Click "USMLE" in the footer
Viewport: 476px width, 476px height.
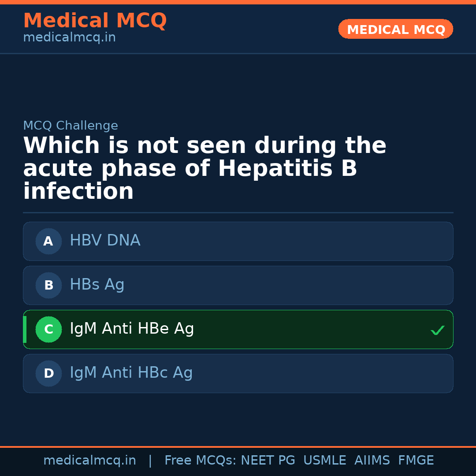tap(324, 461)
